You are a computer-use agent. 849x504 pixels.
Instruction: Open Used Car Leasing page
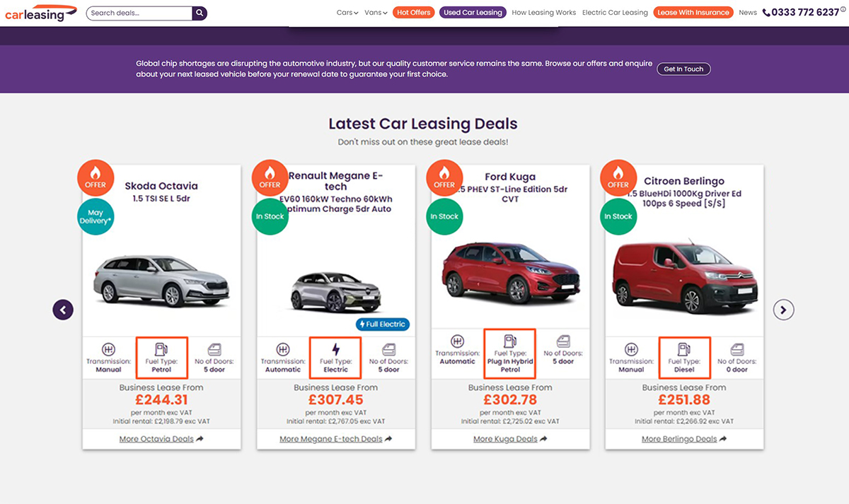coord(473,13)
